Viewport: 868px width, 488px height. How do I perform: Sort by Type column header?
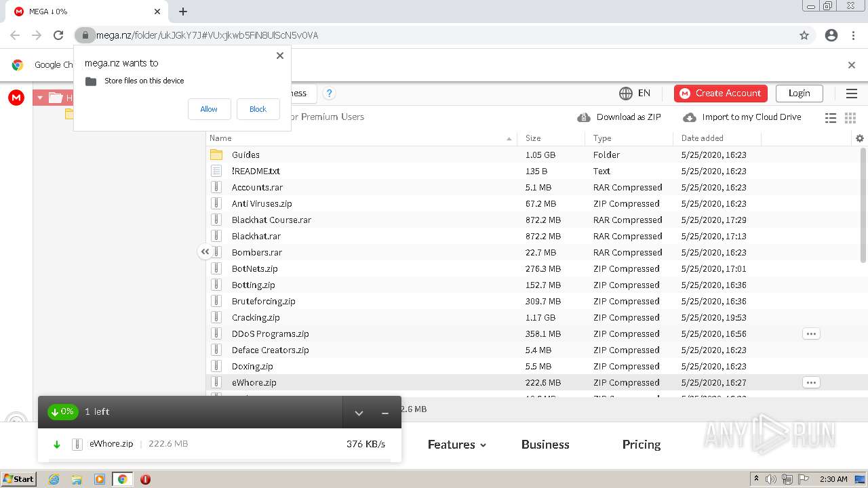[x=629, y=138]
